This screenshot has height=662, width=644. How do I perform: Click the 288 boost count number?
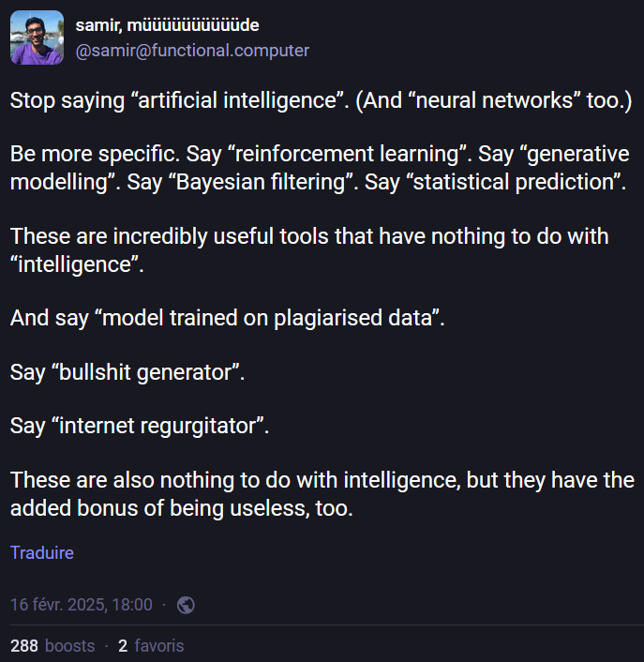coord(24,646)
